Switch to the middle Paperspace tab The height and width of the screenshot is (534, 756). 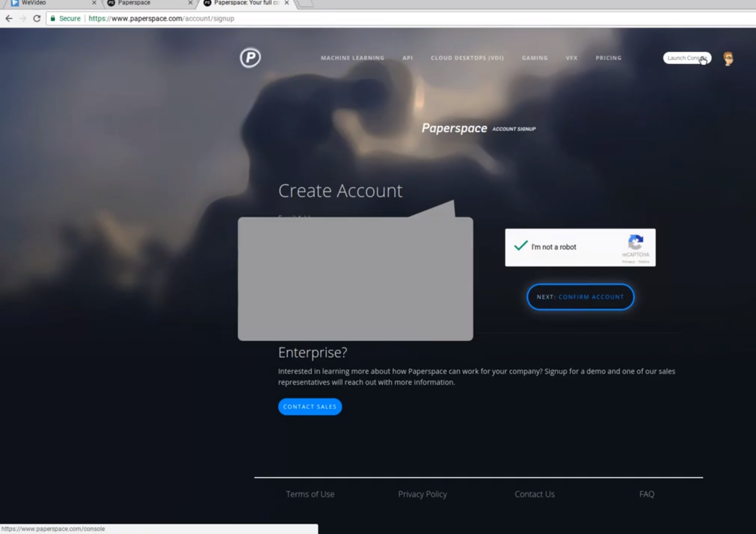coord(149,3)
